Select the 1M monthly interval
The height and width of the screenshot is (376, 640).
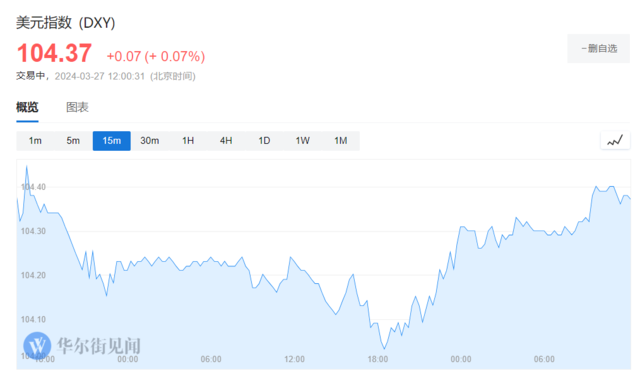click(341, 141)
